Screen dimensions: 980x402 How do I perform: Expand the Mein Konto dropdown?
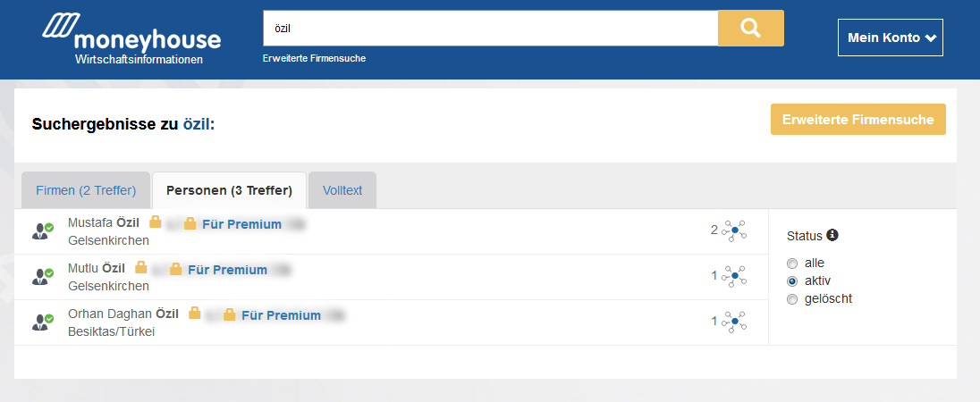click(x=891, y=38)
